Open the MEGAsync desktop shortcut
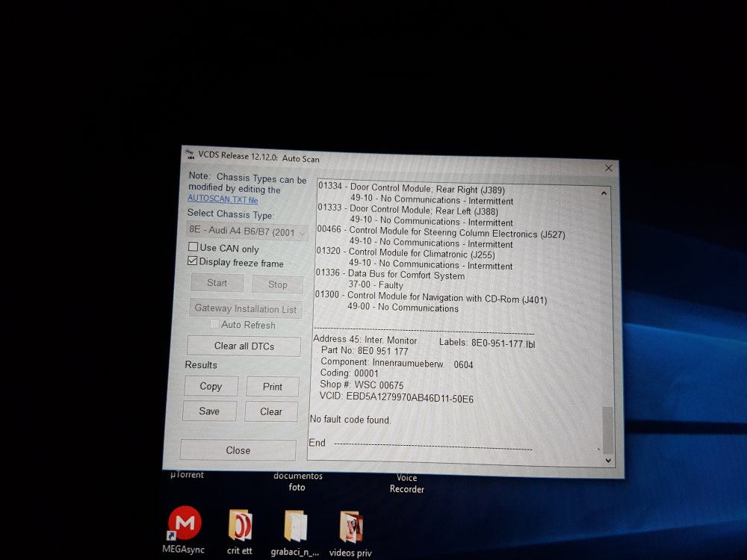Image resolution: width=747 pixels, height=560 pixels. [x=184, y=523]
